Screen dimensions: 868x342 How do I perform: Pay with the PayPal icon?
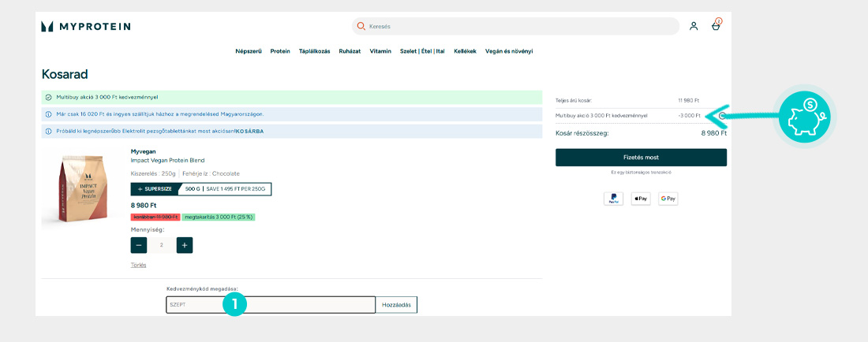tap(613, 199)
